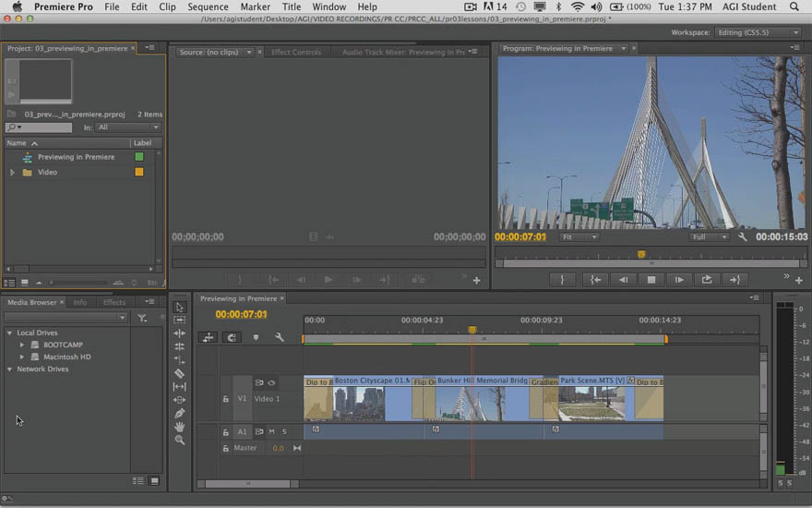Viewport: 812px width, 508px height.
Task: Select the Pen tool
Action: [x=180, y=413]
